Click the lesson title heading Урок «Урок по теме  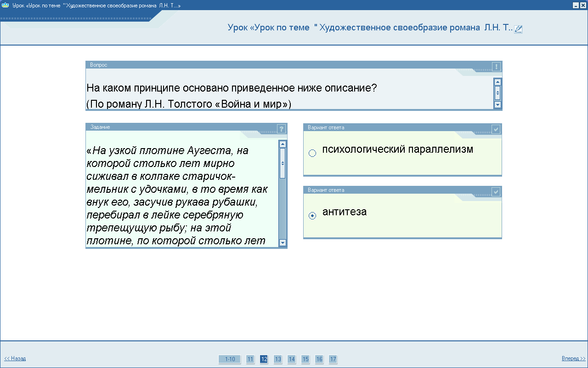click(370, 28)
